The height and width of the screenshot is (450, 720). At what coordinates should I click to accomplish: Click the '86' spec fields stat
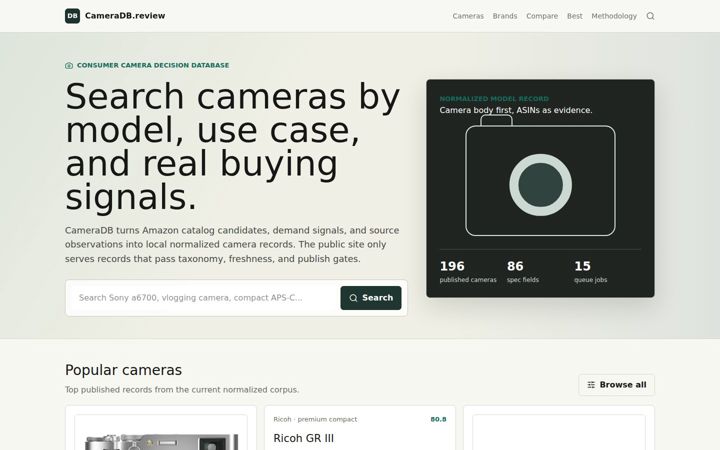(523, 272)
